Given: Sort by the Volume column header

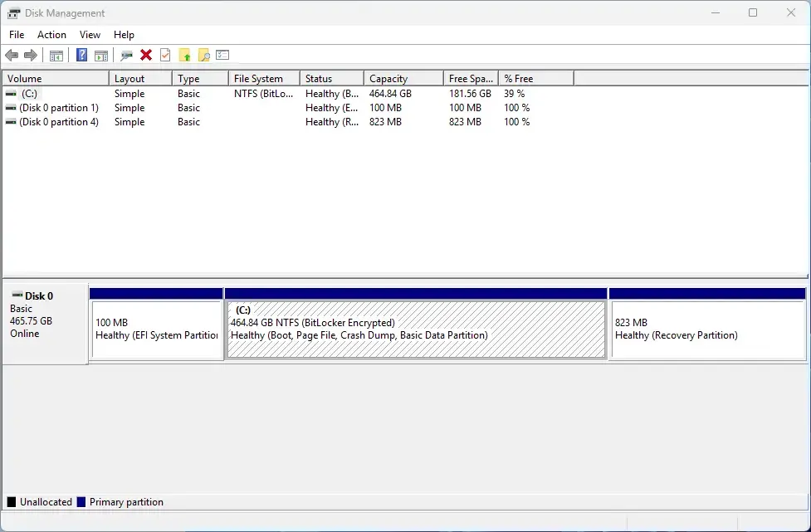Looking at the screenshot, I should tap(56, 79).
